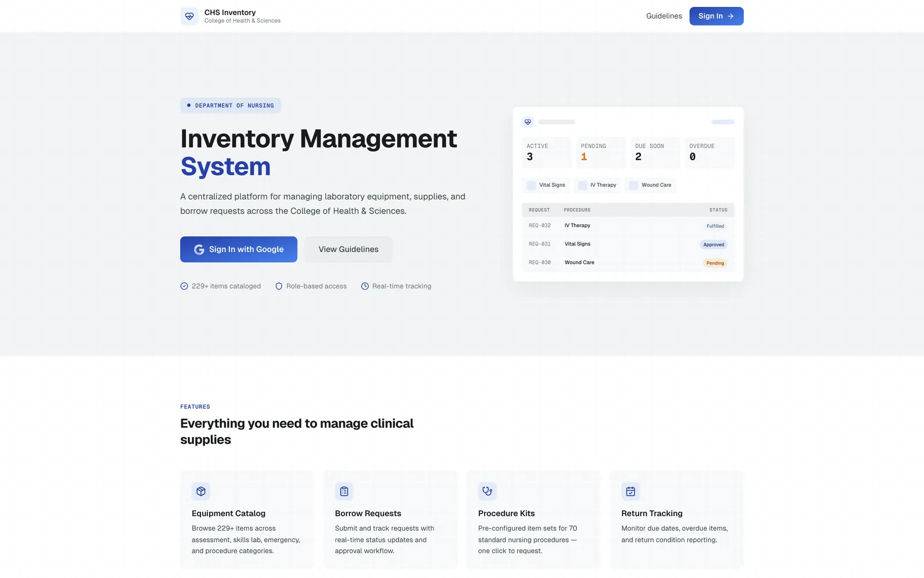Click the Equipment Catalog card title
The width and height of the screenshot is (924, 578).
[229, 513]
